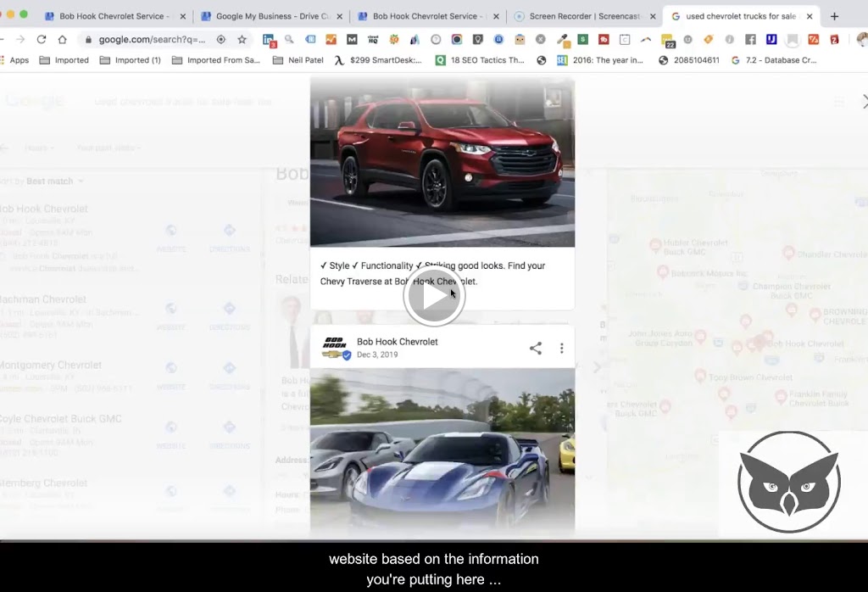Open the 18 SEO Tactics bookmark
This screenshot has width=868, height=592.
480,60
